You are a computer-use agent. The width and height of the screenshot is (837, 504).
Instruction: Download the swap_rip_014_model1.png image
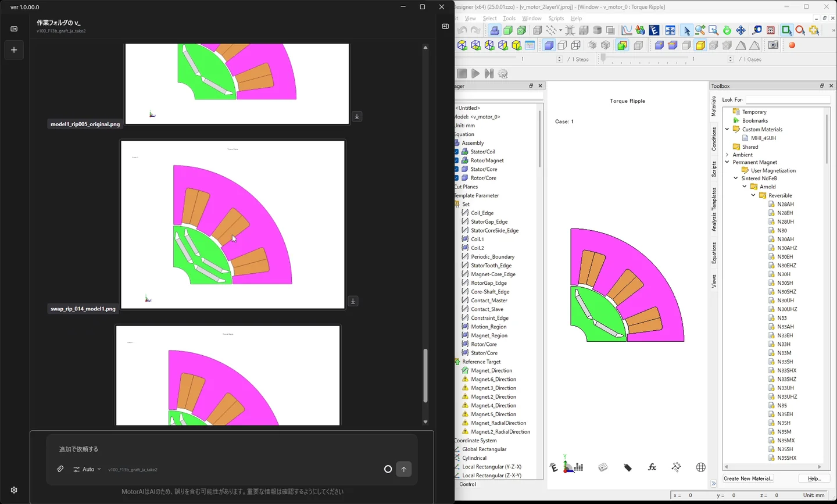[353, 301]
